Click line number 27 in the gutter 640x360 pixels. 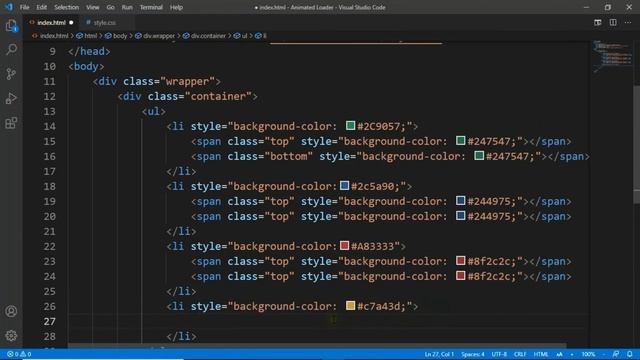point(49,322)
